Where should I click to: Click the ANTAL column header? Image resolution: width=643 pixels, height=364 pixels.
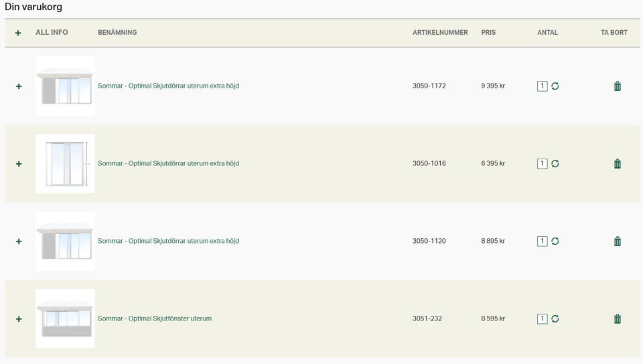(x=547, y=32)
